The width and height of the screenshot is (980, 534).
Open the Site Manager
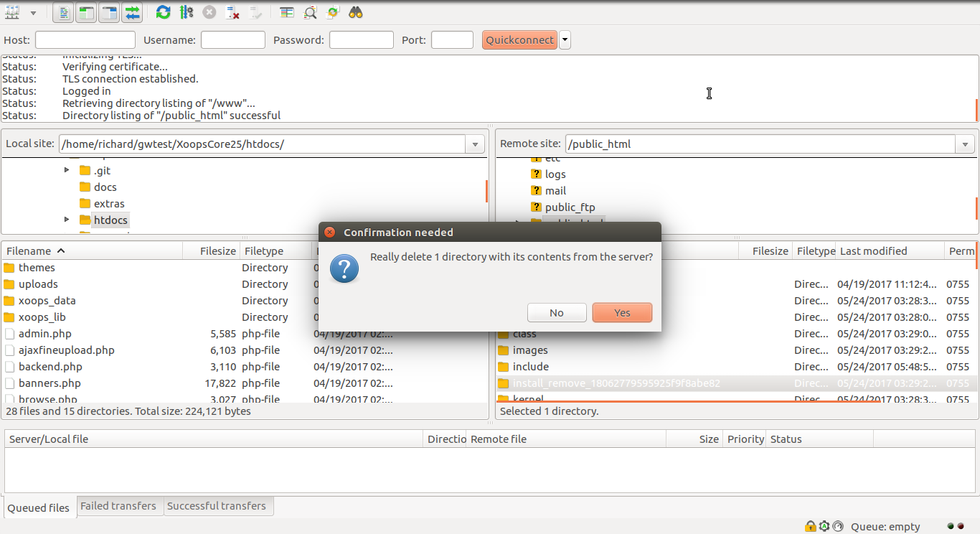coord(12,12)
